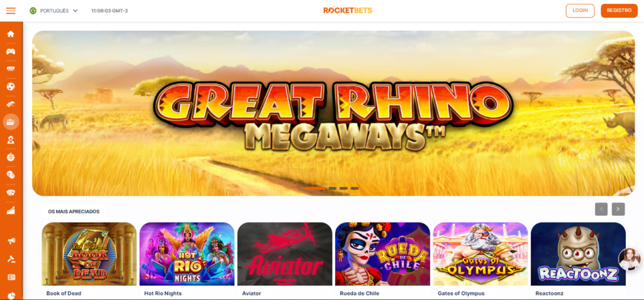Show previous games with left arrow

(601, 209)
